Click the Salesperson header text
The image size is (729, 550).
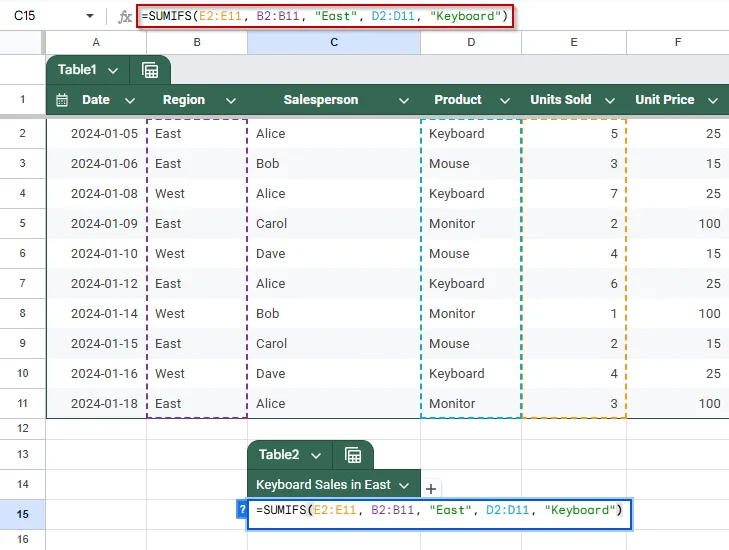[321, 100]
